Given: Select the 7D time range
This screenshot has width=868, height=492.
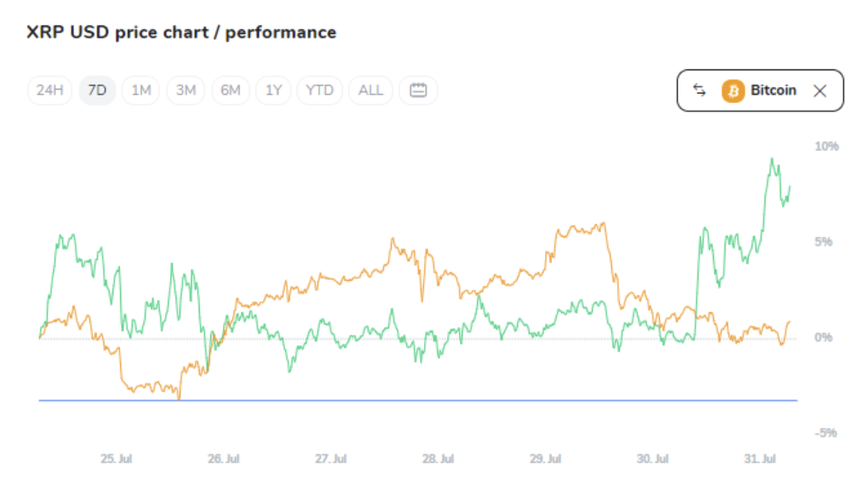Looking at the screenshot, I should pyautogui.click(x=97, y=90).
